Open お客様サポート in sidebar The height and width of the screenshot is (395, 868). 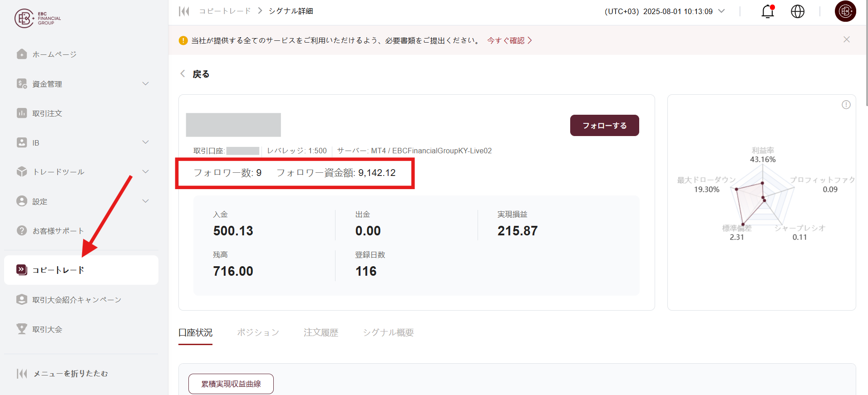pos(81,231)
